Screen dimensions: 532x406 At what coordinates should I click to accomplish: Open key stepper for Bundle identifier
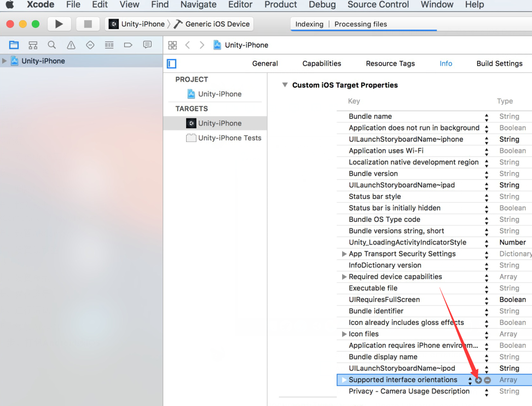click(x=487, y=312)
